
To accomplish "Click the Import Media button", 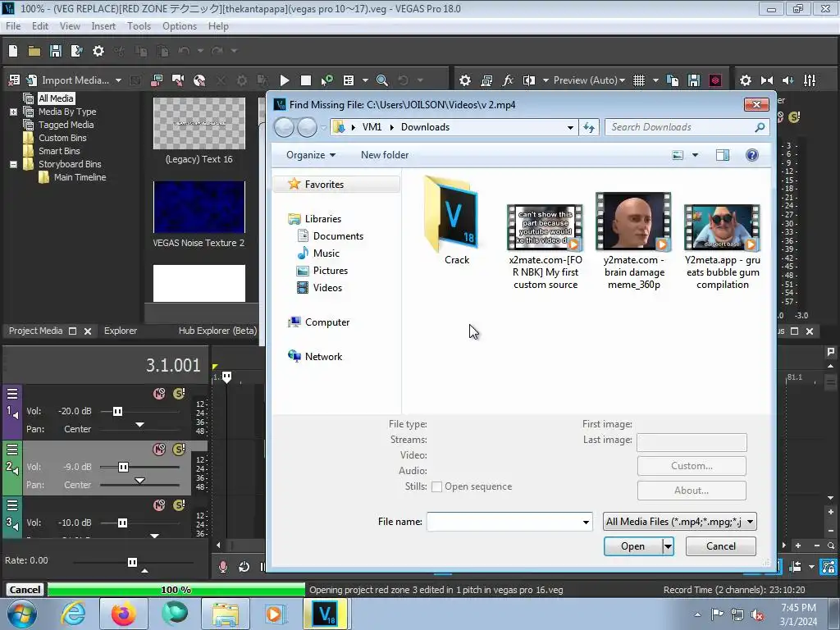I will pyautogui.click(x=75, y=80).
